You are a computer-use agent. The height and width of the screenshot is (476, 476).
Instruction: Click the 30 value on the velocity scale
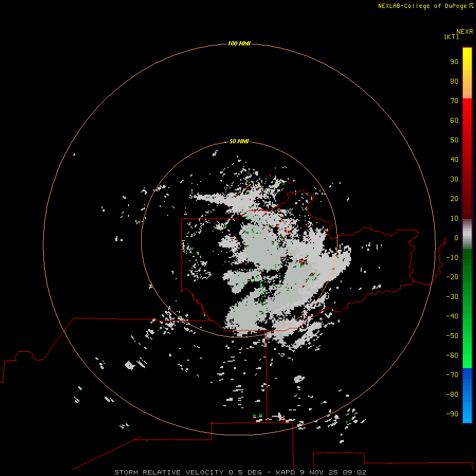click(454, 179)
